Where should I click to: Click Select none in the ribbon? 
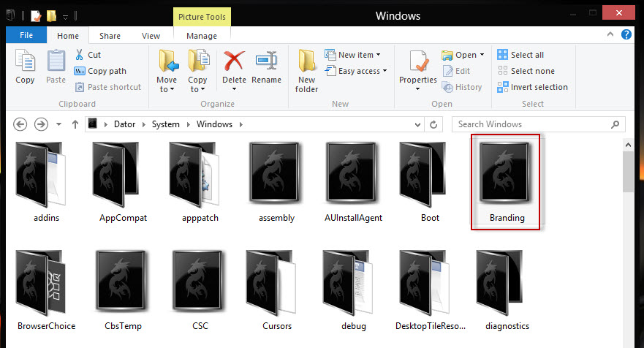coord(526,71)
